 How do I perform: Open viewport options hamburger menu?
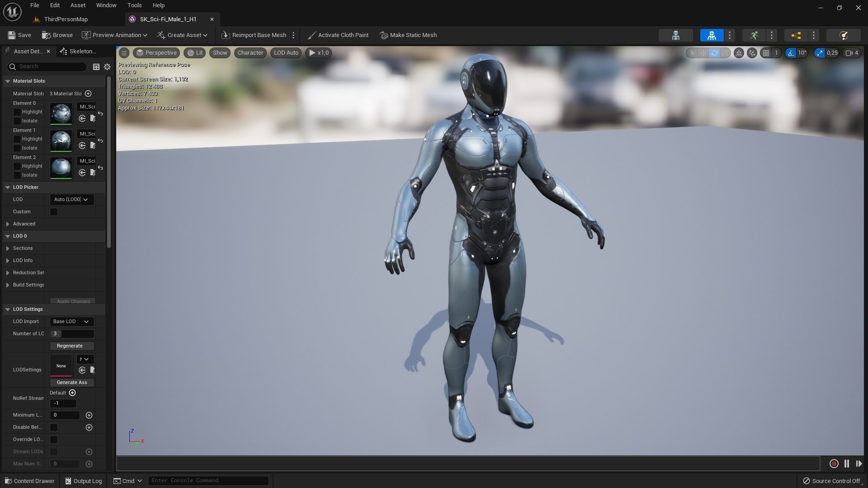pyautogui.click(x=124, y=53)
